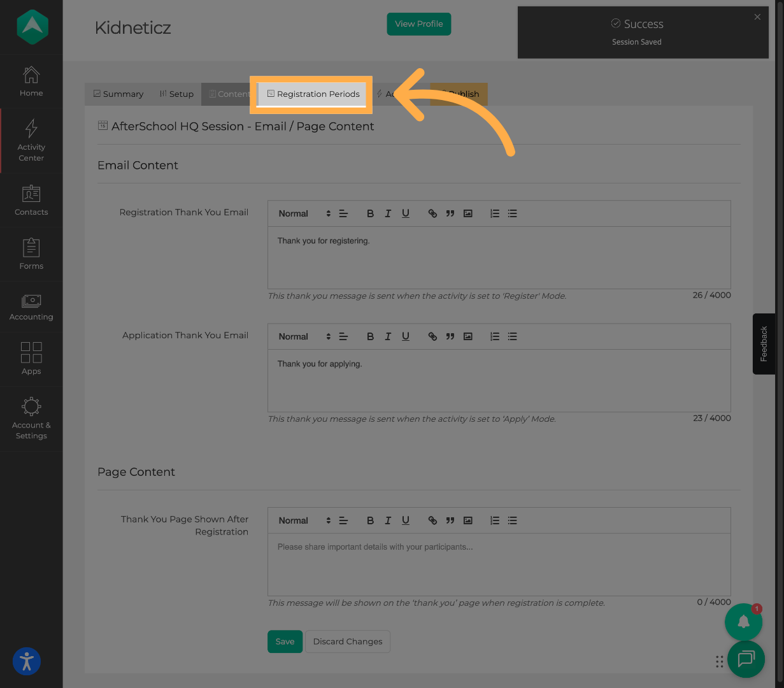784x688 pixels.
Task: Switch to the Summary tab
Action: [x=118, y=94]
